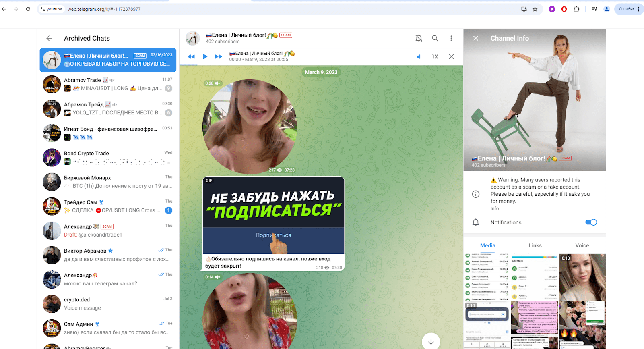
Task: Open the 0:13 video in Media grid
Action: pyautogui.click(x=582, y=277)
